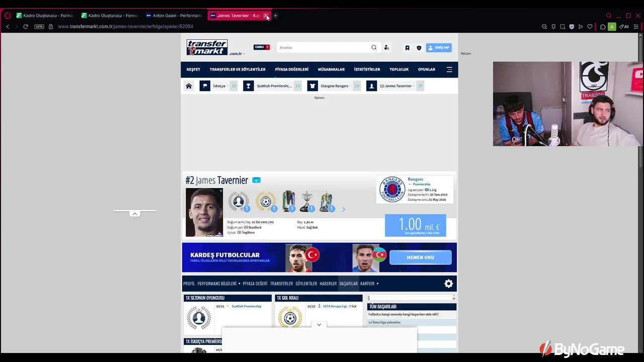Viewport: 644px width, 362px height.
Task: Open the PROFİL tab
Action: pos(189,284)
